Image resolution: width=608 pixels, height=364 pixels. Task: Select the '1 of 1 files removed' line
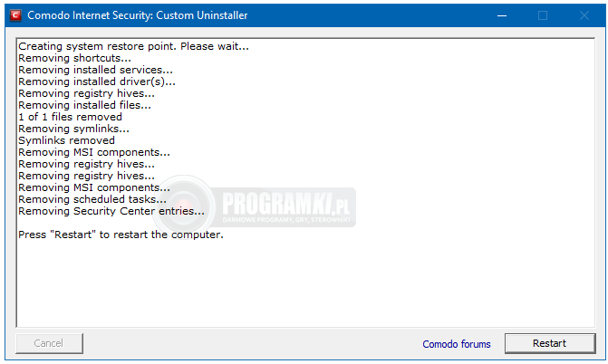[x=70, y=117]
